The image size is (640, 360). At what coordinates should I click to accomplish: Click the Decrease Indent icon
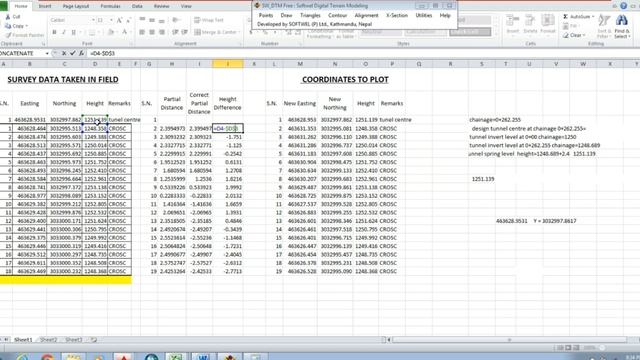click(175, 32)
